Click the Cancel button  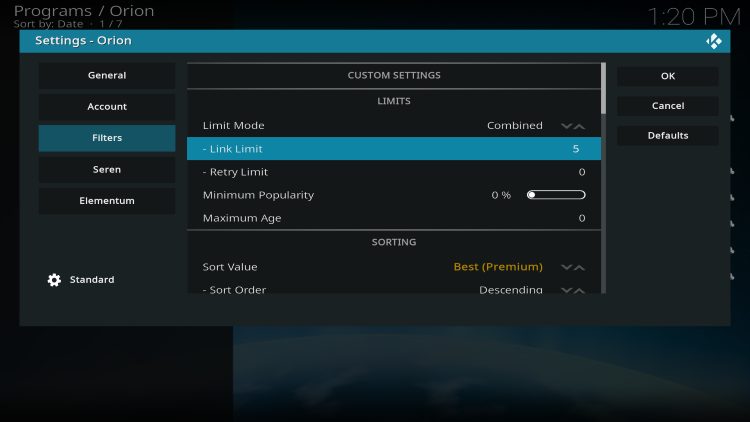(668, 106)
